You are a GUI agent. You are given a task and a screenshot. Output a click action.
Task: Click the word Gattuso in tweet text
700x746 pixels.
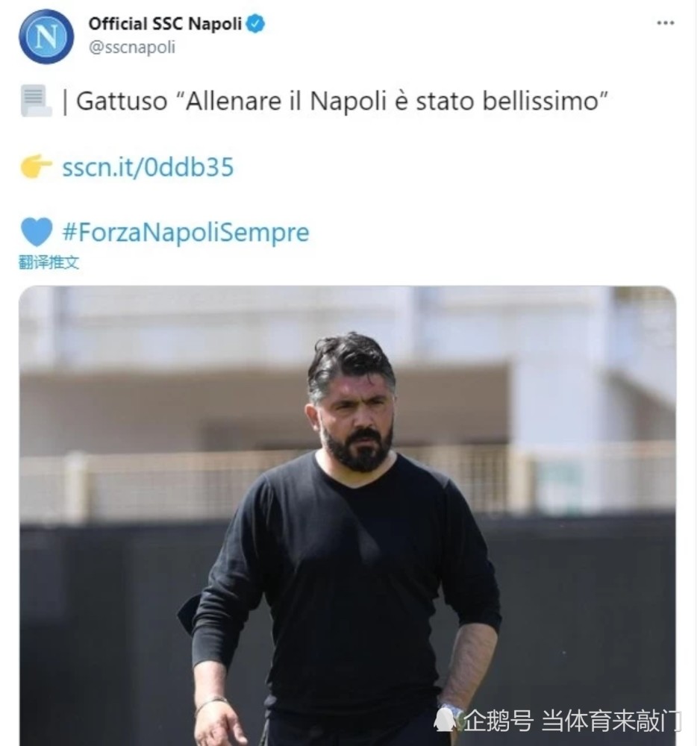pyautogui.click(x=122, y=101)
